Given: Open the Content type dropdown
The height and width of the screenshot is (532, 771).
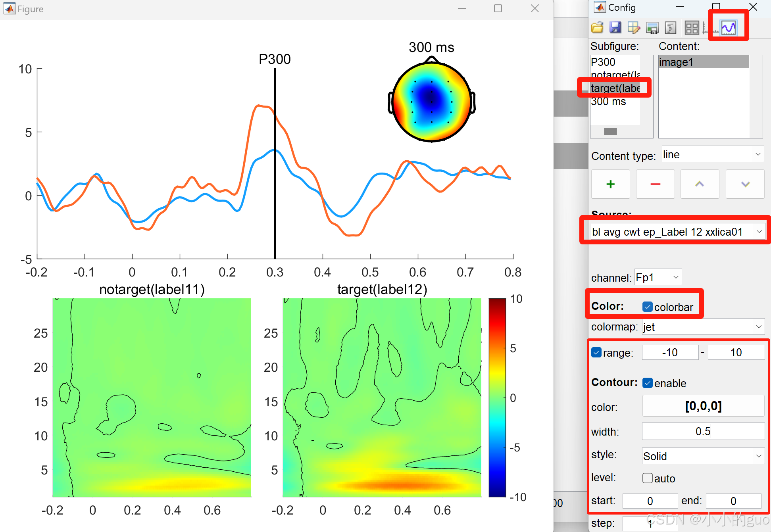Looking at the screenshot, I should pyautogui.click(x=713, y=154).
